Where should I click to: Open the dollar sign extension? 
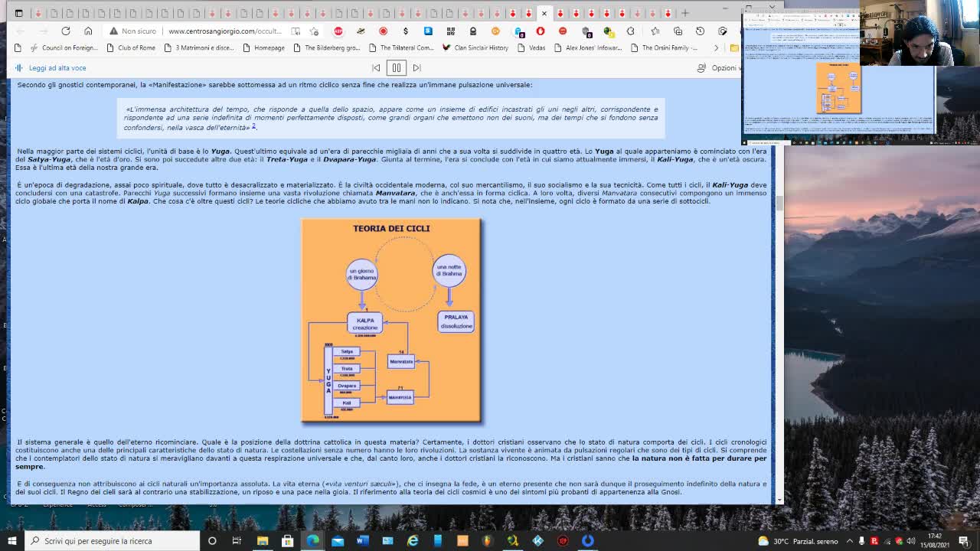pos(406,31)
